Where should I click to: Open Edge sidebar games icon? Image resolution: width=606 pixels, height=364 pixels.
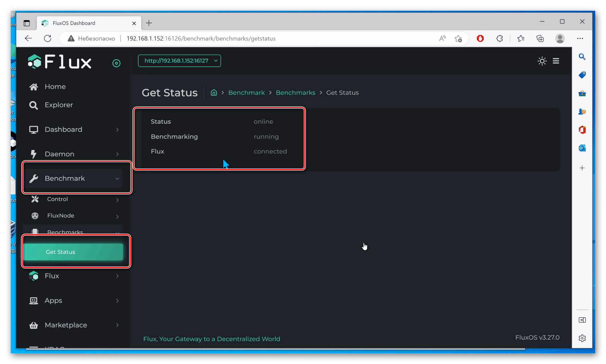(582, 112)
